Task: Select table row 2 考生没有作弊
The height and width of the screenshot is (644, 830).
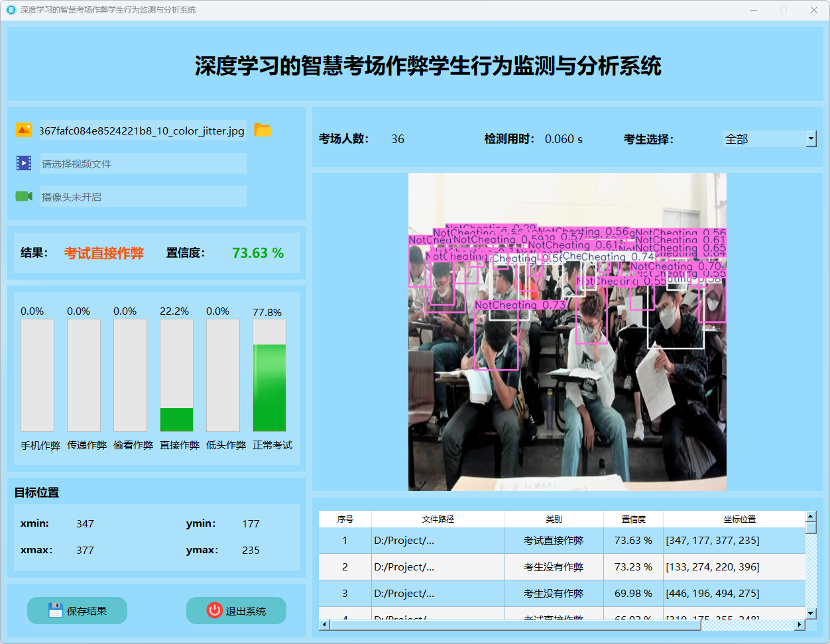Action: click(x=554, y=567)
